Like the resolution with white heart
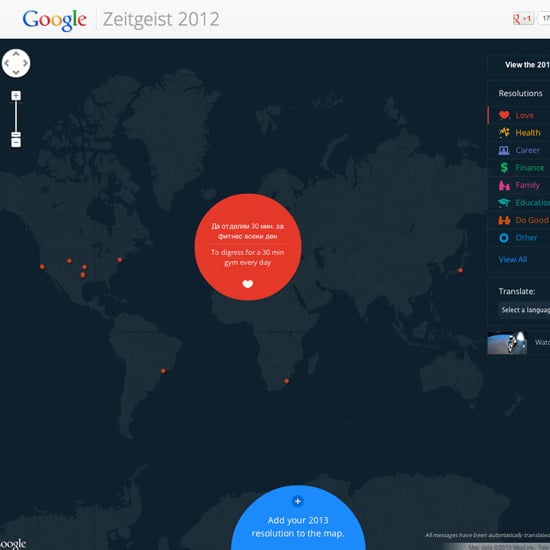550x550 pixels. [248, 284]
